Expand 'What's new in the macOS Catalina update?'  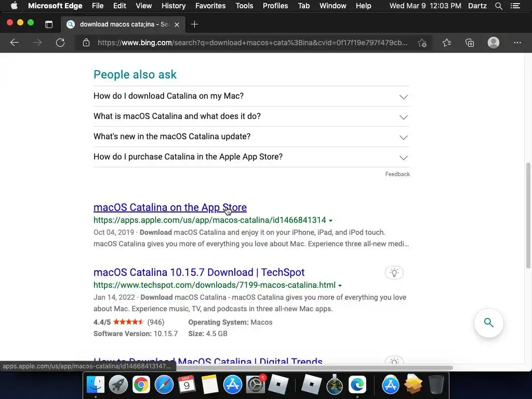pos(251,137)
